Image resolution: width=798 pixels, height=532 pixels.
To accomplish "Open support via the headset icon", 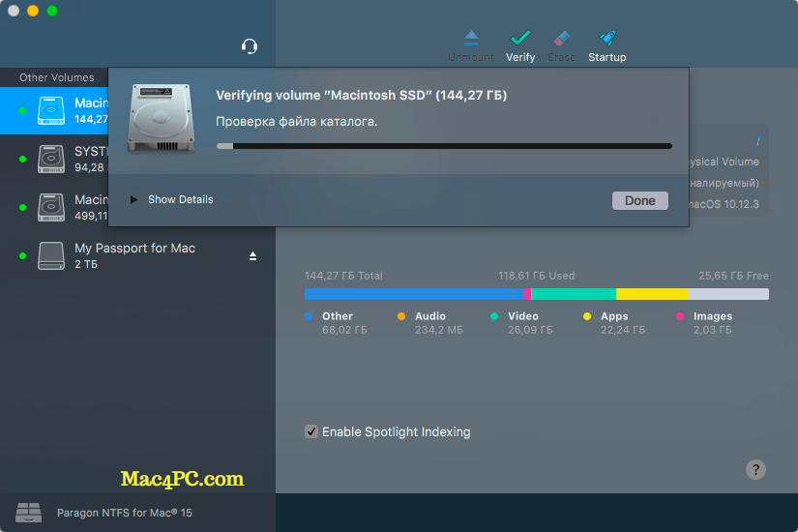I will click(x=250, y=46).
